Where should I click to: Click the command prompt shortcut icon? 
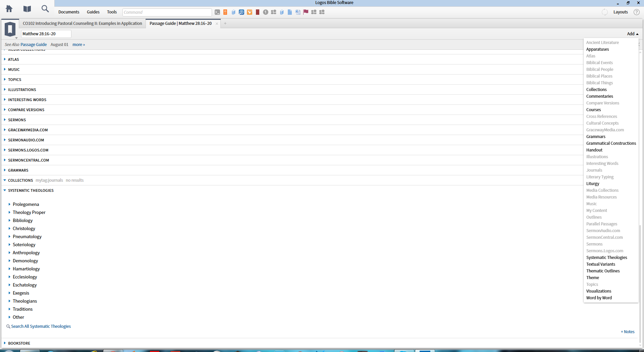tap(217, 12)
